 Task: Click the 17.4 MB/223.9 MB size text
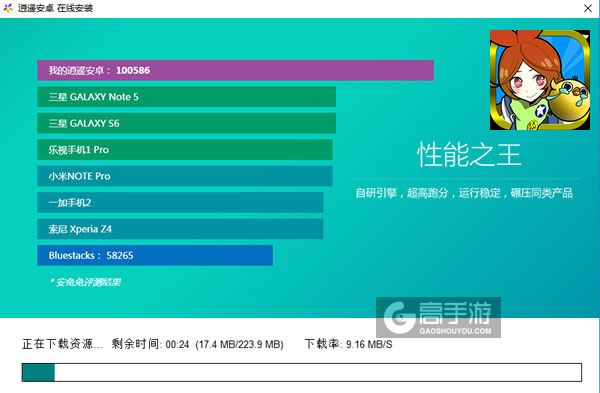pos(239,345)
